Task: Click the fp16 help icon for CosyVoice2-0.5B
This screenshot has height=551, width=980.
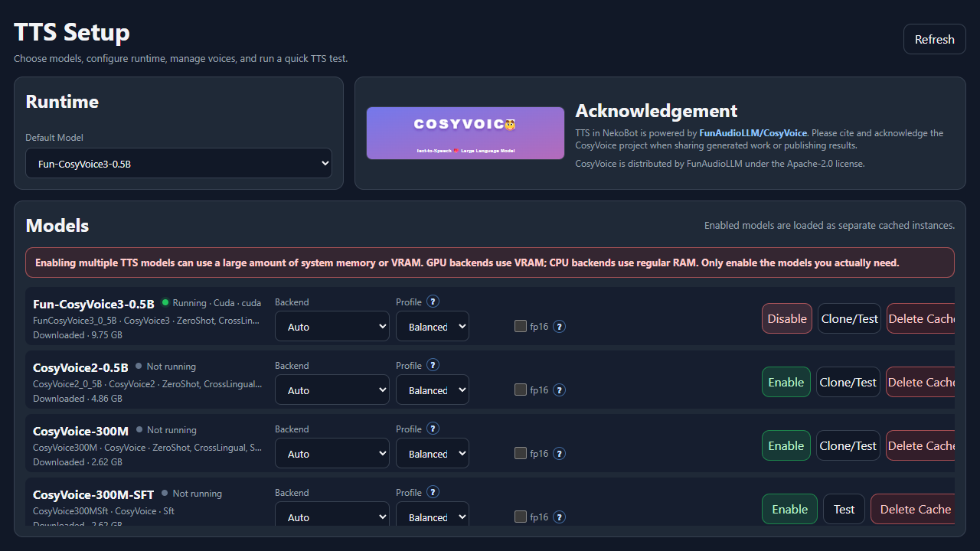Action: click(559, 390)
